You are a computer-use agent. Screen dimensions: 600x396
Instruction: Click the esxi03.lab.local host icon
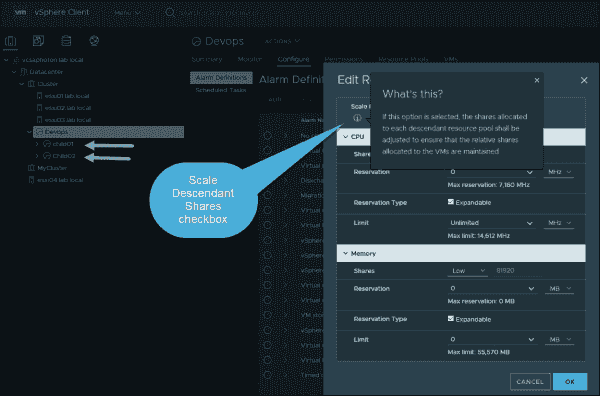pyautogui.click(x=39, y=120)
